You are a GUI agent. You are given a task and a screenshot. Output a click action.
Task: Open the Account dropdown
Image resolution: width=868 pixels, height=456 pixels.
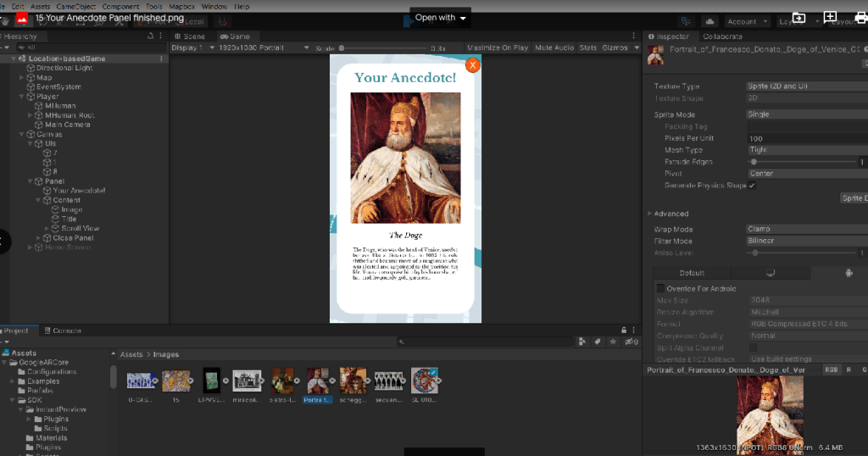[748, 21]
